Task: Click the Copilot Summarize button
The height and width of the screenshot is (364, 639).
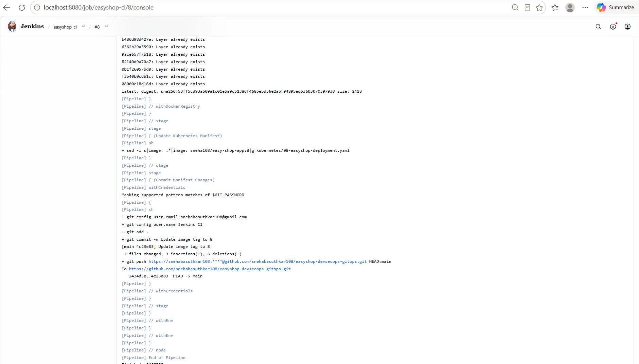Action: 616,7
